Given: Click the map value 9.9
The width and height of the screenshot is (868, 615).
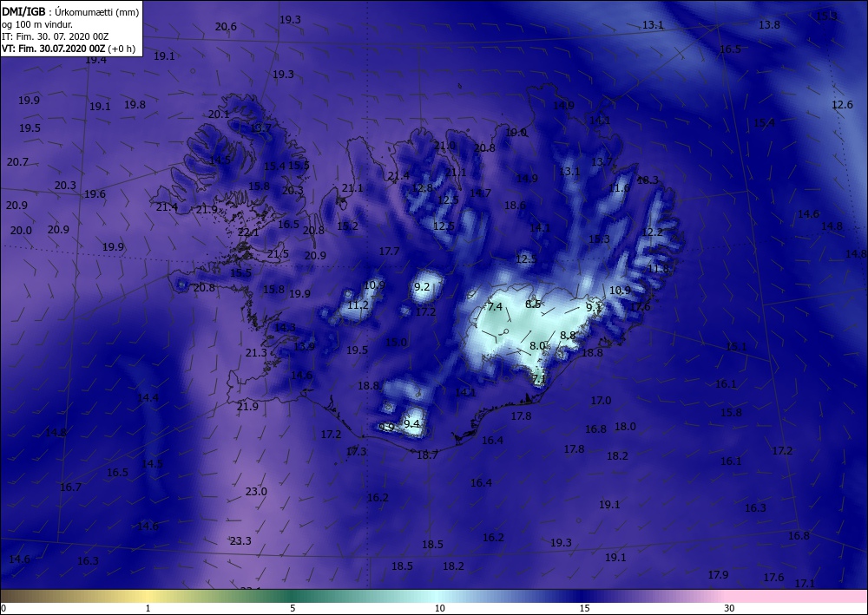Looking at the screenshot, I should (x=386, y=428).
